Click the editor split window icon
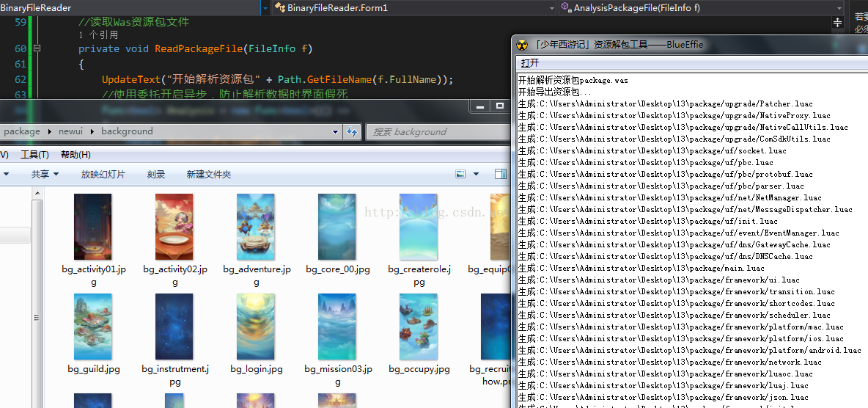868x408 pixels. coord(837,22)
